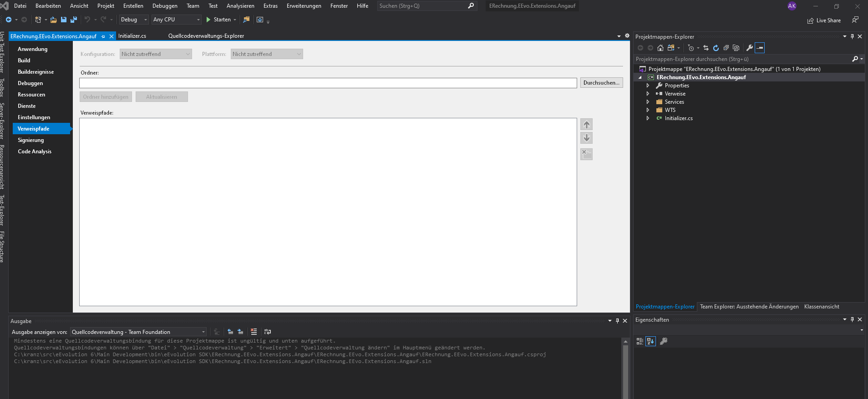This screenshot has height=399, width=868.
Task: Click the categorized view icon in Eigenschaften
Action: click(640, 341)
